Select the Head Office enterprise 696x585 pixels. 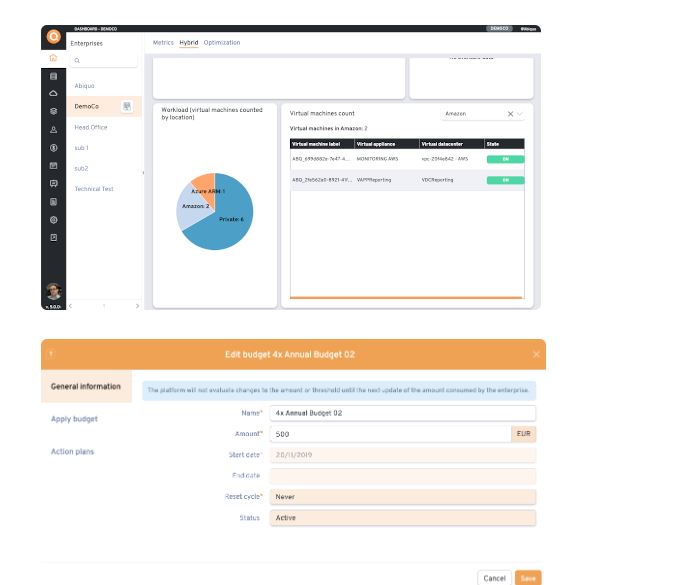91,127
